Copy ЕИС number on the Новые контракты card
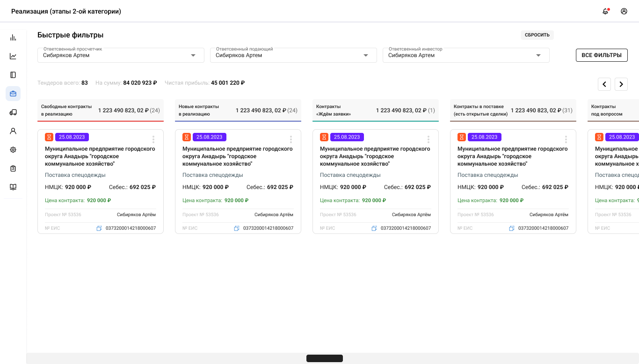639x364 pixels. 237,228
